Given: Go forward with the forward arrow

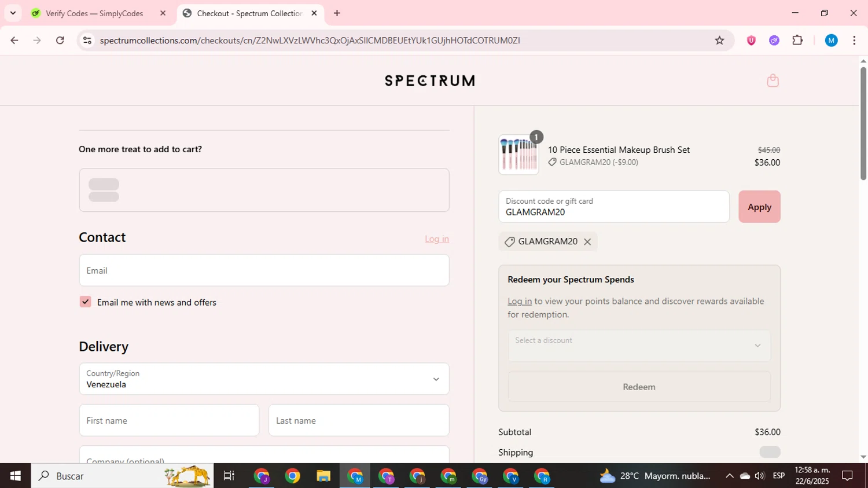Looking at the screenshot, I should pyautogui.click(x=37, y=41).
